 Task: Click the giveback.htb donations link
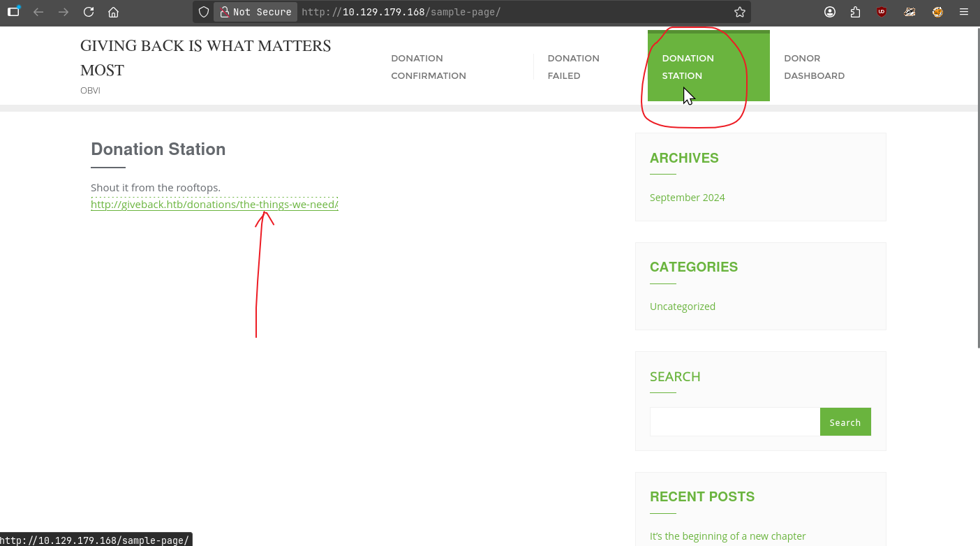point(214,205)
